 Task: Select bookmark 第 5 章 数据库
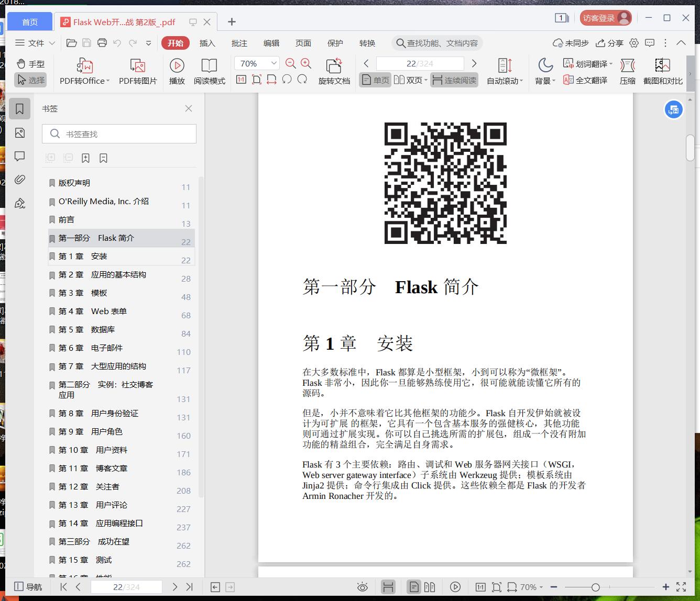[x=122, y=330]
